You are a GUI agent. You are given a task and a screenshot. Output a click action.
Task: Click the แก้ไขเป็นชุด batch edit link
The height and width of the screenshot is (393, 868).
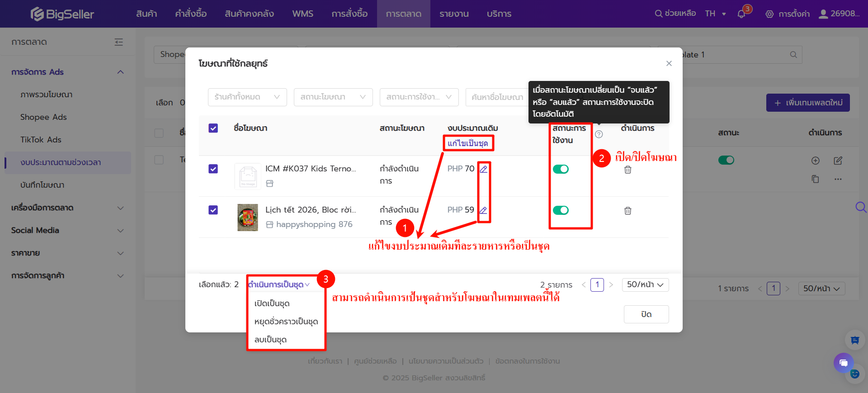click(x=468, y=143)
